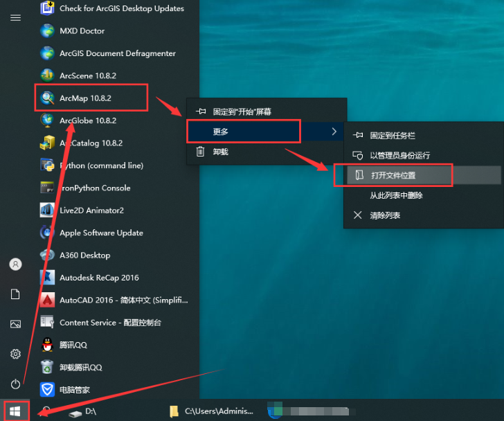Click the 电脑管家 shield icon
Image resolution: width=504 pixels, height=421 pixels.
[x=47, y=390]
